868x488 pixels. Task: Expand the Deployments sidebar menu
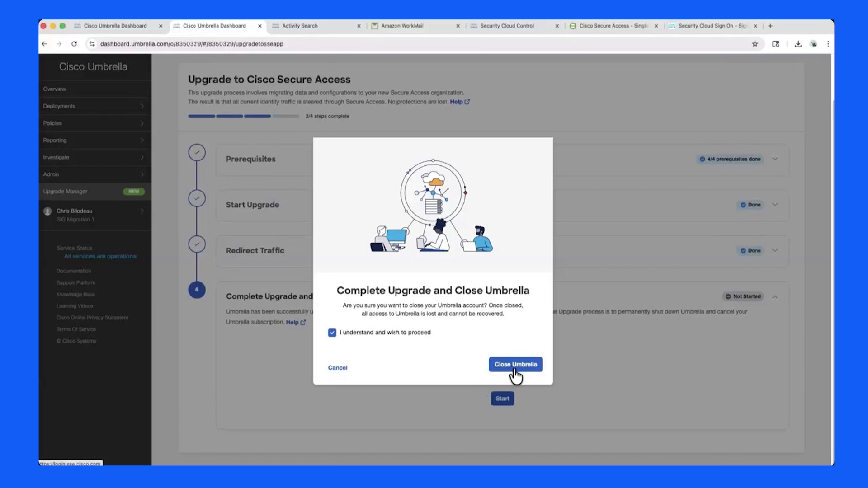(x=94, y=106)
